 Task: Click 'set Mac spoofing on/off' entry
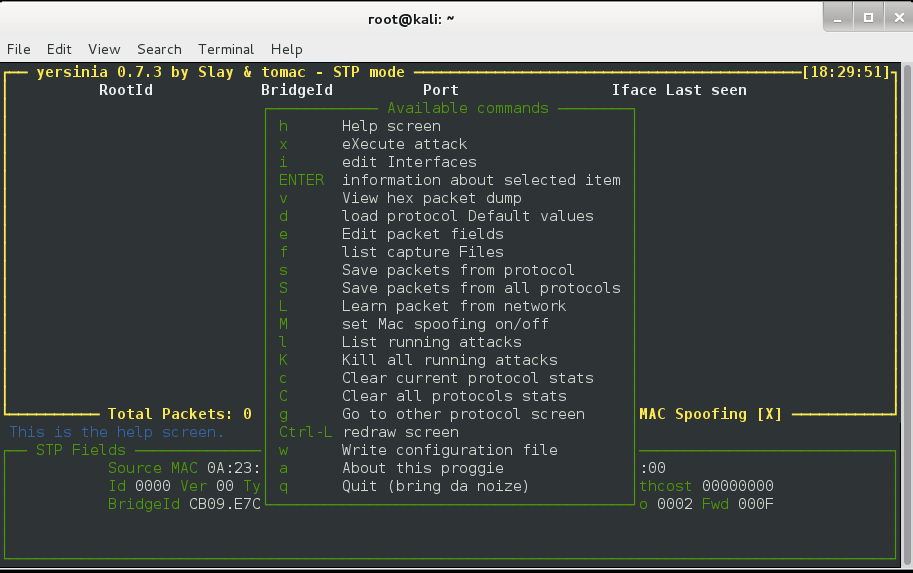(x=445, y=324)
